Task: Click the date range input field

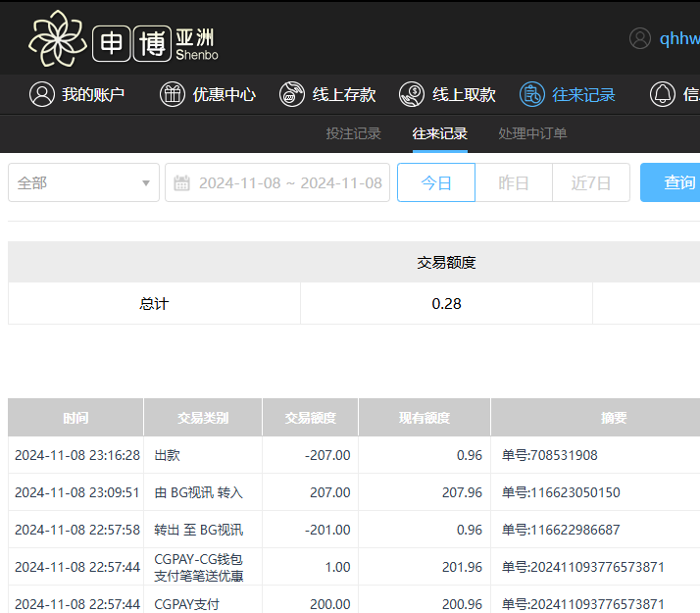Action: 290,182
